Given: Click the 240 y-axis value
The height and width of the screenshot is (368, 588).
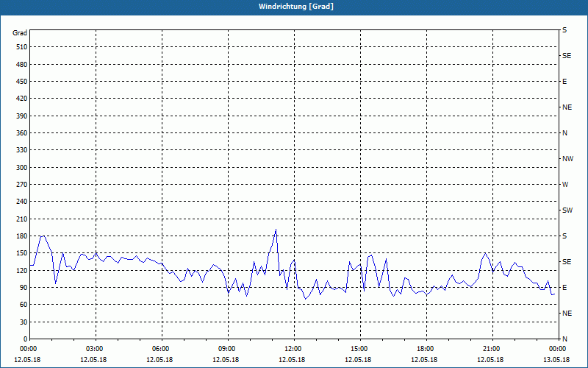Looking at the screenshot, I should click(22, 202).
